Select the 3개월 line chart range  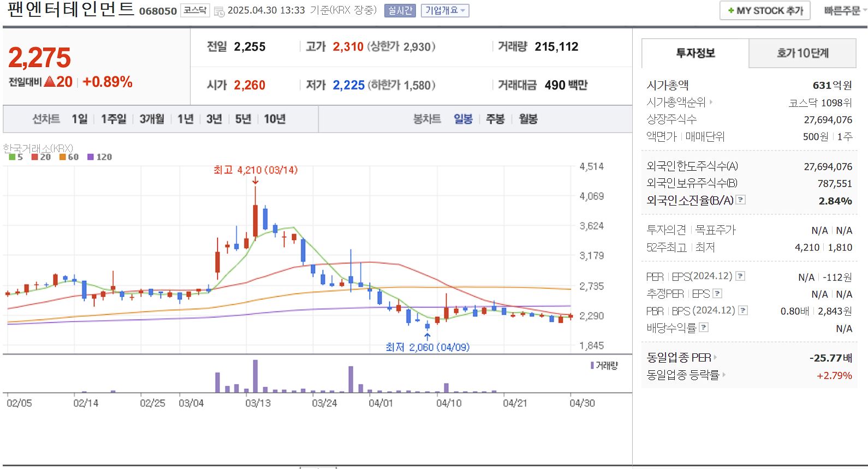click(x=152, y=119)
